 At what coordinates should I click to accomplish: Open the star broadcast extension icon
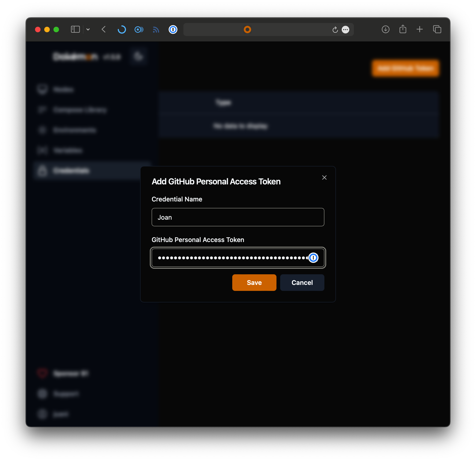point(139,30)
